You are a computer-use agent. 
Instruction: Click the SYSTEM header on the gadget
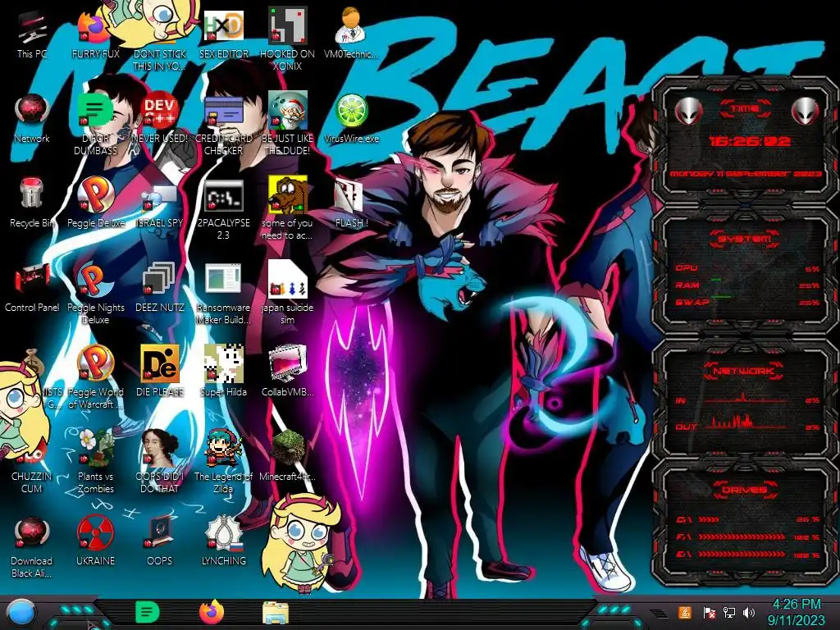[x=745, y=239]
